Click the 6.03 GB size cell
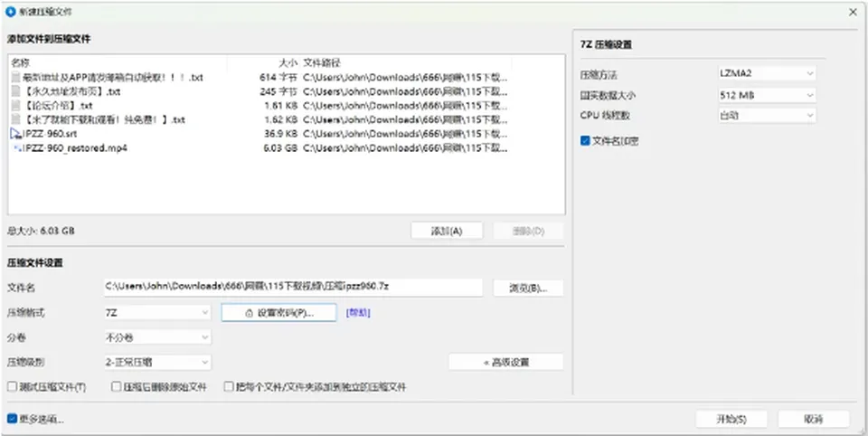 (x=279, y=148)
